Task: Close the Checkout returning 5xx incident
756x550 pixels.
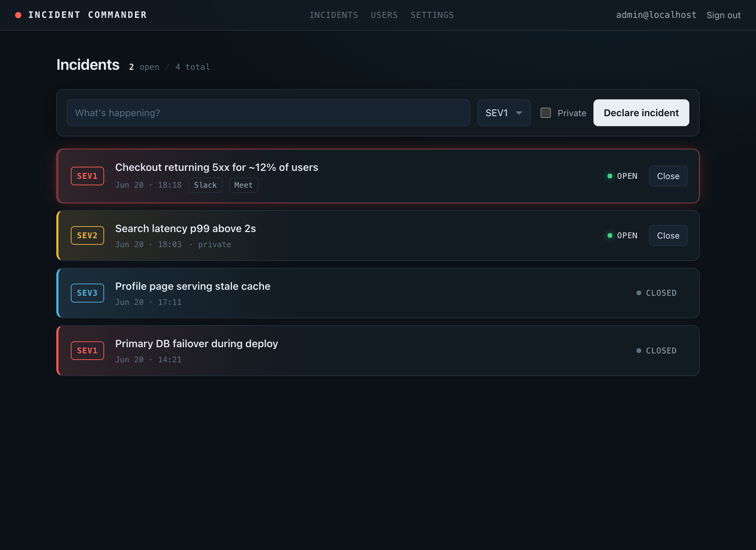Action: [668, 176]
